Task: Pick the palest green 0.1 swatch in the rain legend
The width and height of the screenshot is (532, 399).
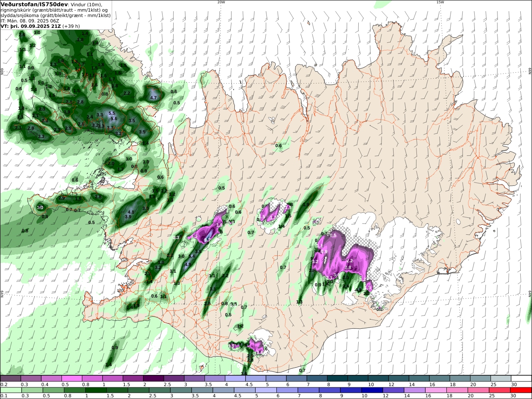Action: click(11, 390)
